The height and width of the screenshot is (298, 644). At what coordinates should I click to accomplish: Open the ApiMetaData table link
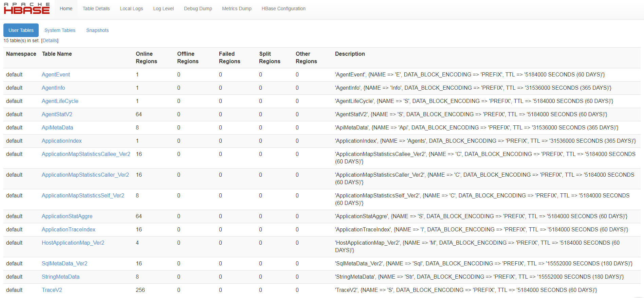pyautogui.click(x=57, y=127)
